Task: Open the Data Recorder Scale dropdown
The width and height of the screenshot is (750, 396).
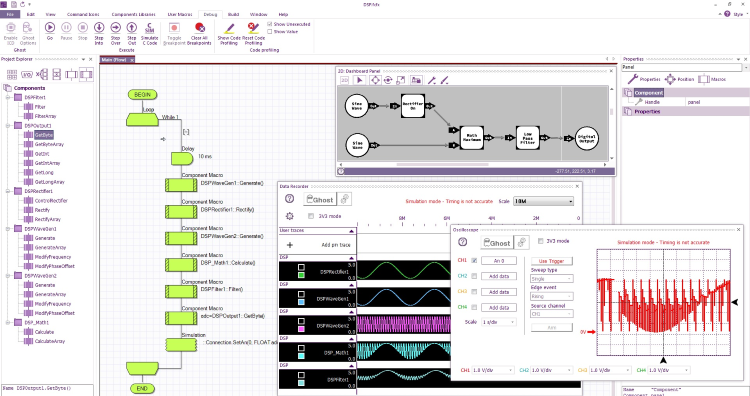Action: point(543,201)
